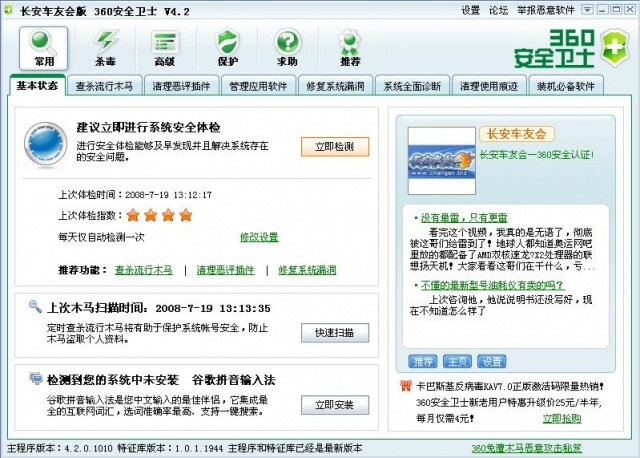Open recommended link 查杀流行木马
This screenshot has width=640, height=458.
click(x=144, y=270)
